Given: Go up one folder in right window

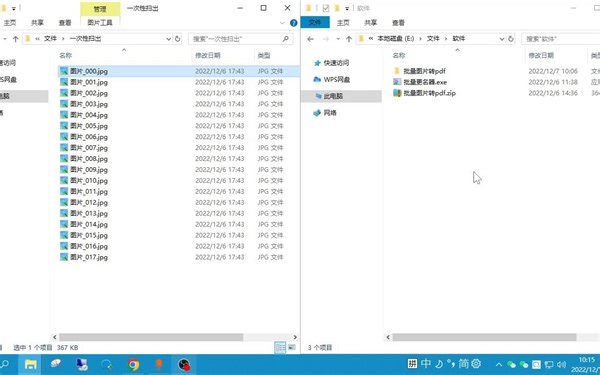Looking at the screenshot, I should (x=349, y=39).
